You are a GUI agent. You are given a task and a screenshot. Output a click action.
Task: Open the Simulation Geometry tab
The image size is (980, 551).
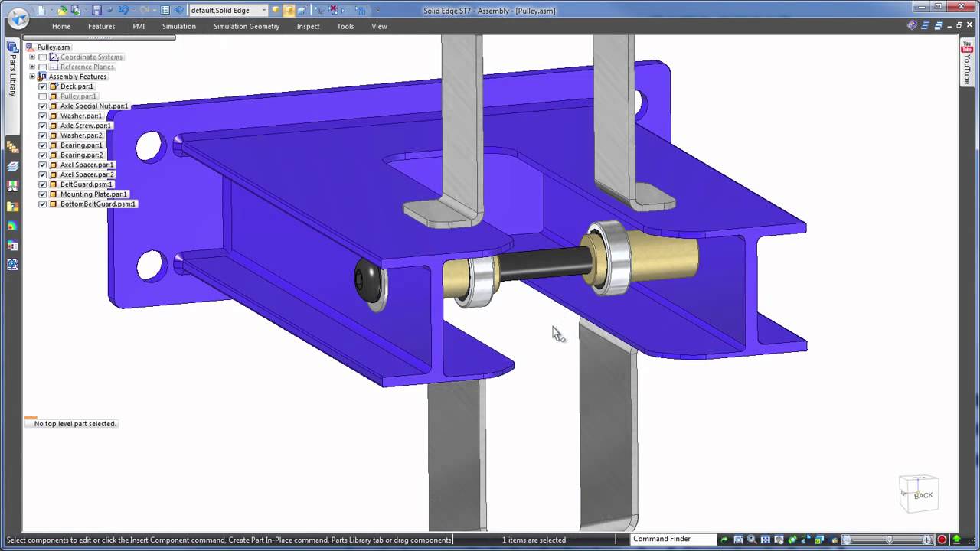(x=247, y=27)
